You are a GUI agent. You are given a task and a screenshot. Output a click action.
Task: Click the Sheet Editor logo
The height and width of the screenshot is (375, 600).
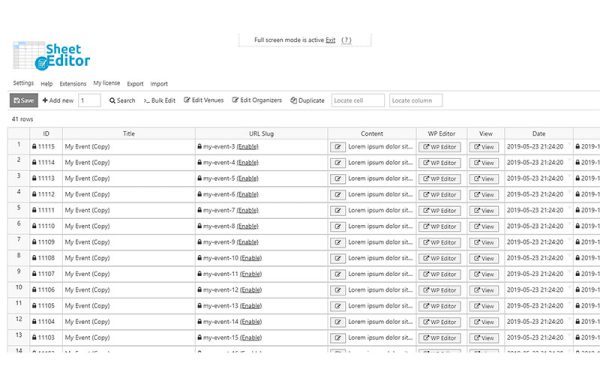tap(51, 56)
